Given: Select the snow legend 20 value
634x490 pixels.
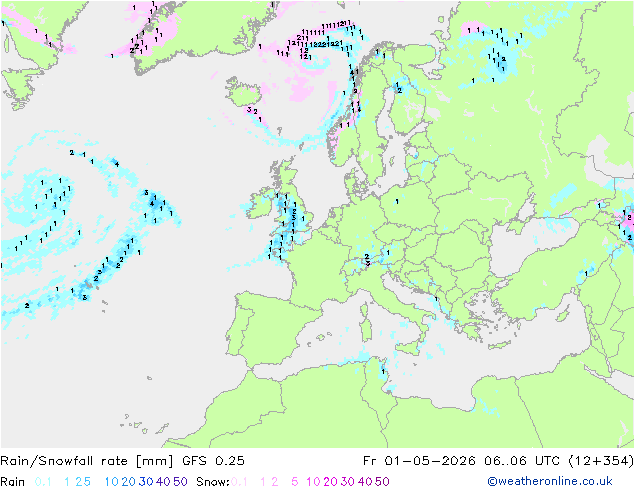Looking at the screenshot, I should click(330, 482).
